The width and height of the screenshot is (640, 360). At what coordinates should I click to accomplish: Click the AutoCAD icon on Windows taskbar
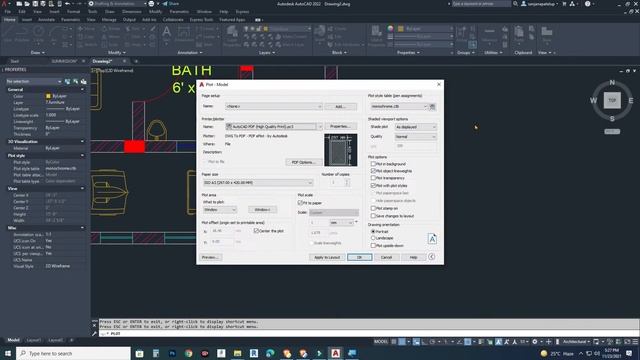[336, 353]
